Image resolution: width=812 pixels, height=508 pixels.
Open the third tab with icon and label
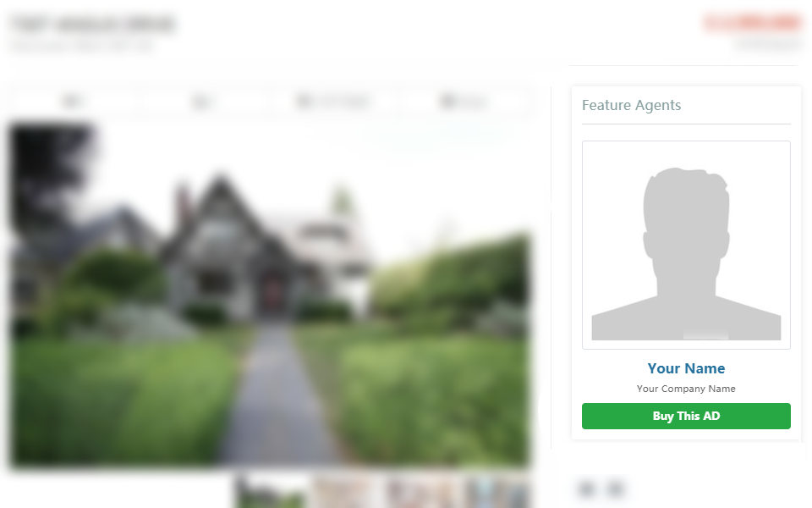click(332, 101)
